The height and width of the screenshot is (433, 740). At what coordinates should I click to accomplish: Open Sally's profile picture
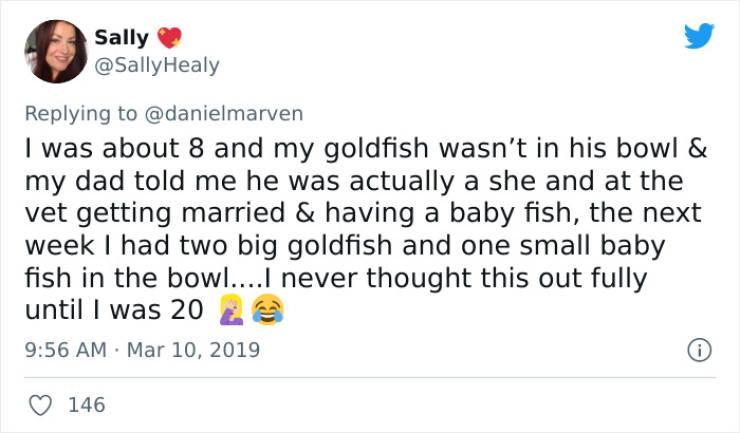[56, 51]
